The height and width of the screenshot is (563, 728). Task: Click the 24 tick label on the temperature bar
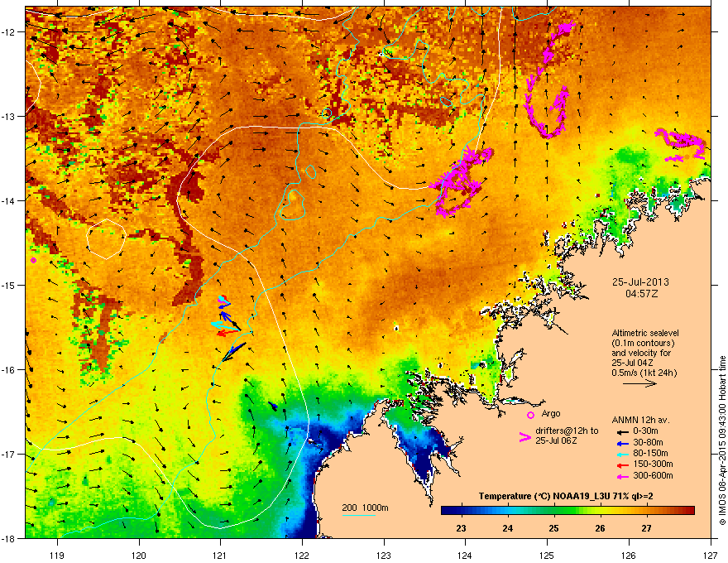pos(507,528)
